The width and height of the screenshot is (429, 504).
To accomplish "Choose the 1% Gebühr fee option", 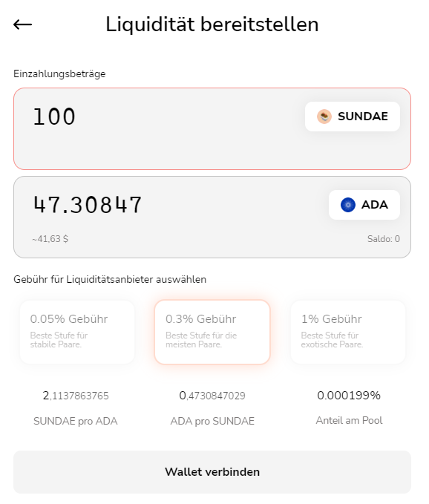I will [x=347, y=332].
